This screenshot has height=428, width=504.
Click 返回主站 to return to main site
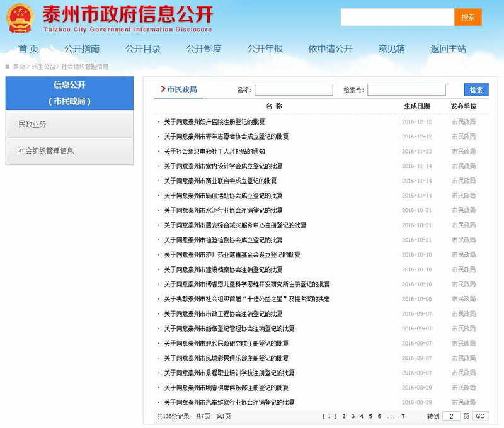[x=449, y=48]
